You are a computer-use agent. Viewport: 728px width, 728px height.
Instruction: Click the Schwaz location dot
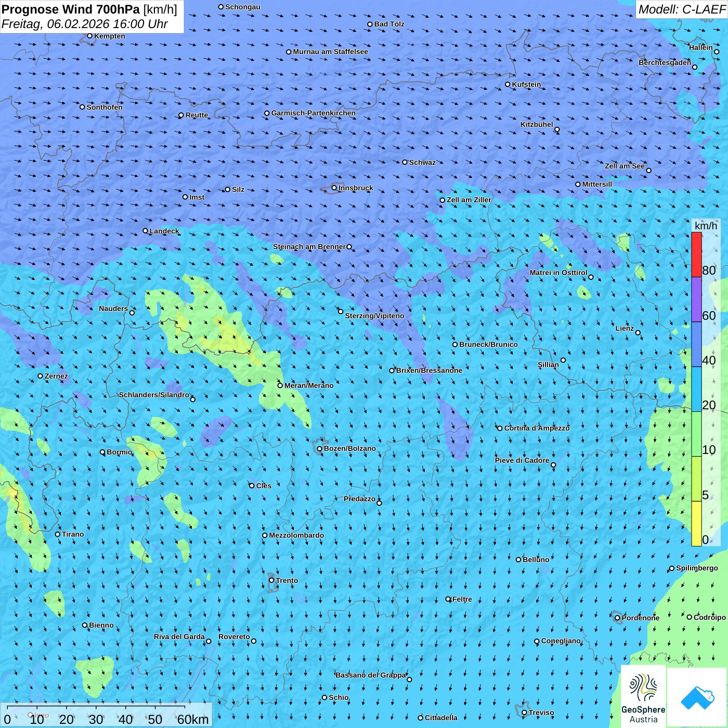(x=405, y=162)
